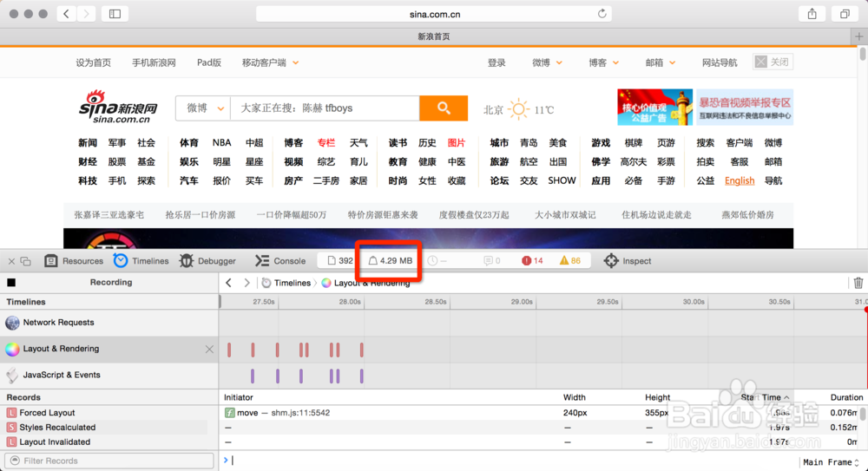The height and width of the screenshot is (471, 868).
Task: Click the Timelines breadcrumb item
Action: (286, 283)
